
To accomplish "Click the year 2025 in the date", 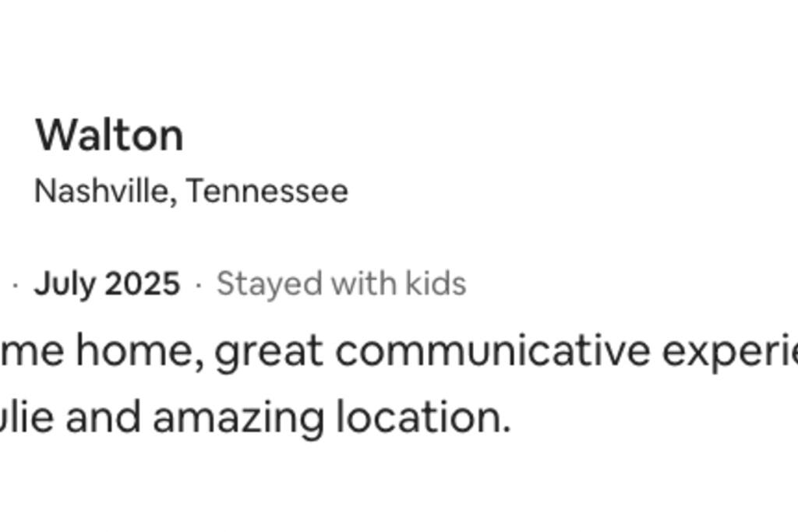I will [143, 284].
